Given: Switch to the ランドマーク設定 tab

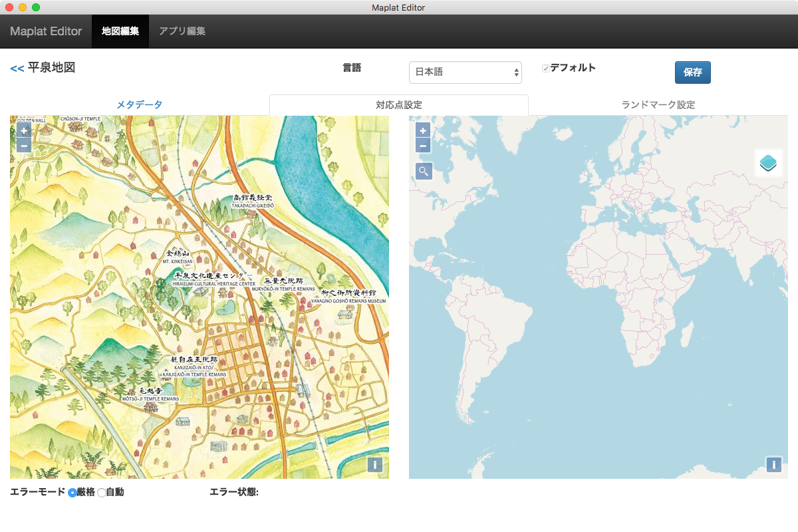Looking at the screenshot, I should (658, 104).
